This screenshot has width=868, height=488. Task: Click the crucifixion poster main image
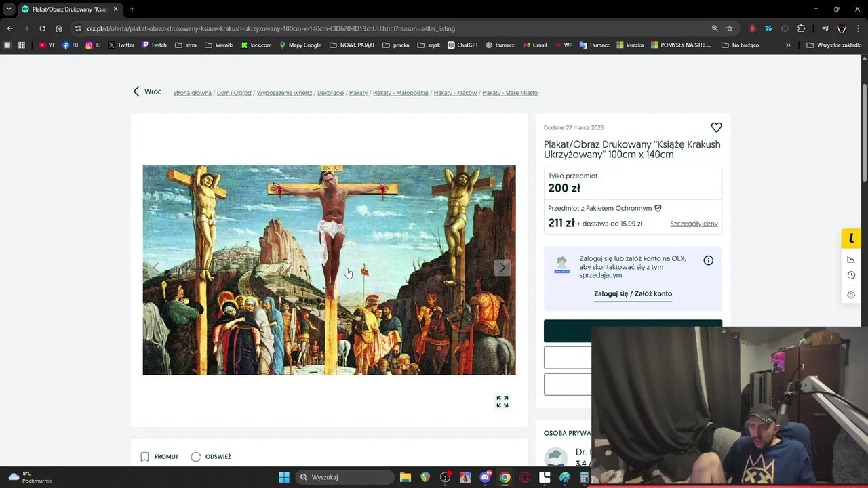pyautogui.click(x=329, y=270)
